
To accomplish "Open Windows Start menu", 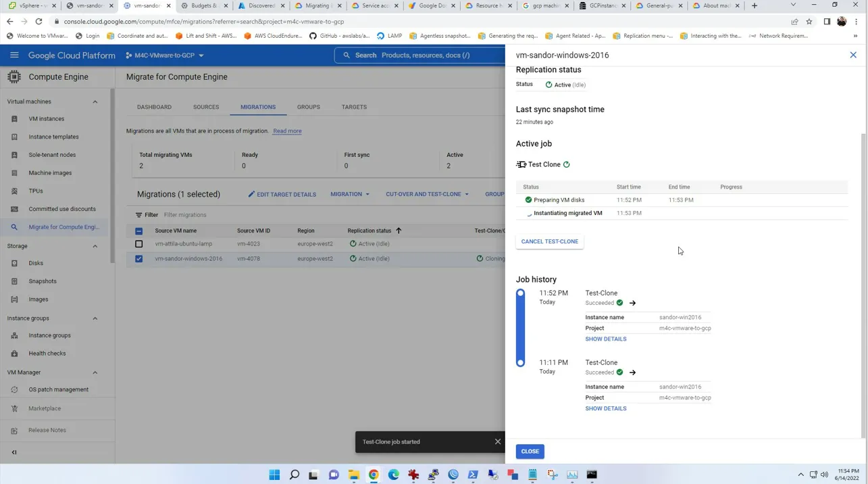I will tap(274, 475).
